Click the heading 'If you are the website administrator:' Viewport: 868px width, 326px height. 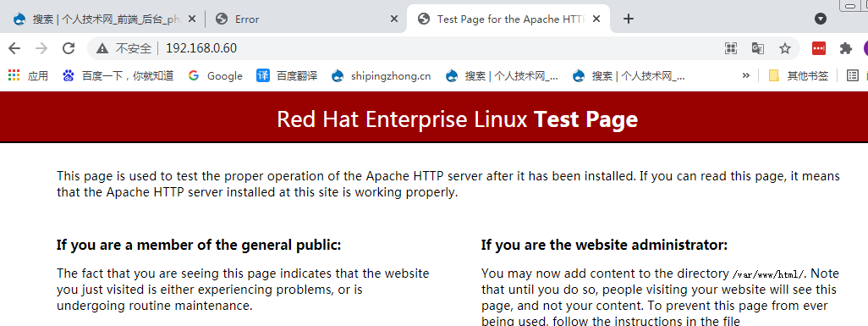click(x=605, y=245)
